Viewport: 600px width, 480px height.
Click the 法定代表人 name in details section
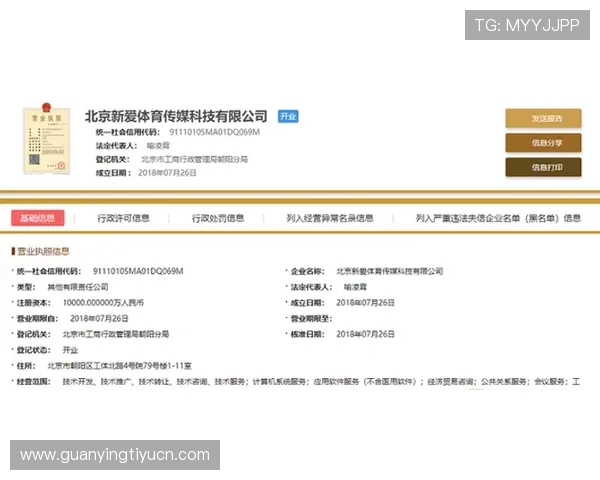[355, 287]
